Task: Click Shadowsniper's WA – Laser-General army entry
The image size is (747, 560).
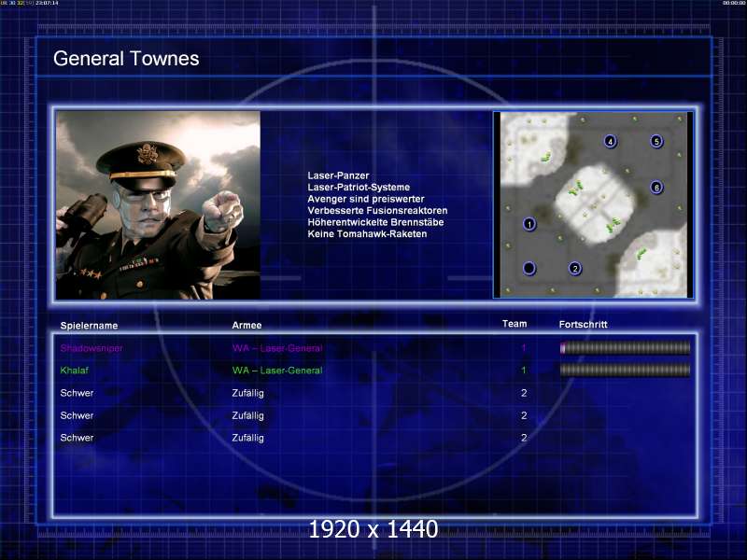Action: (x=277, y=348)
